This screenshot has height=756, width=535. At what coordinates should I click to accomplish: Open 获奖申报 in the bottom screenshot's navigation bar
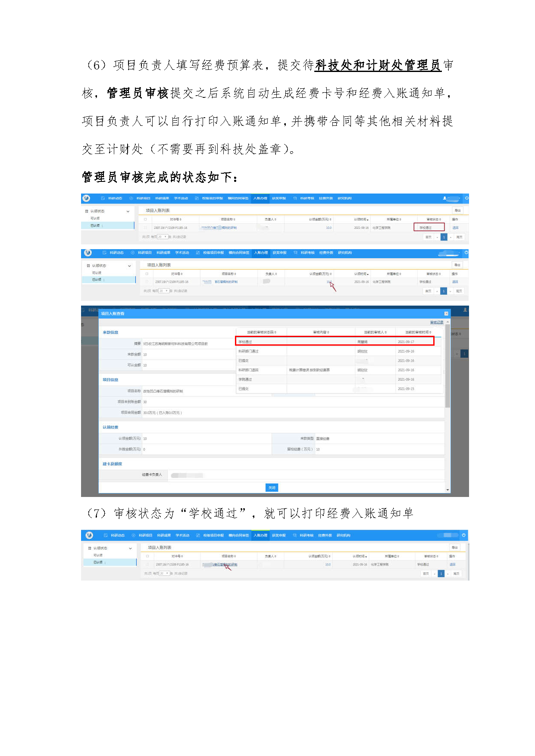pos(278,535)
